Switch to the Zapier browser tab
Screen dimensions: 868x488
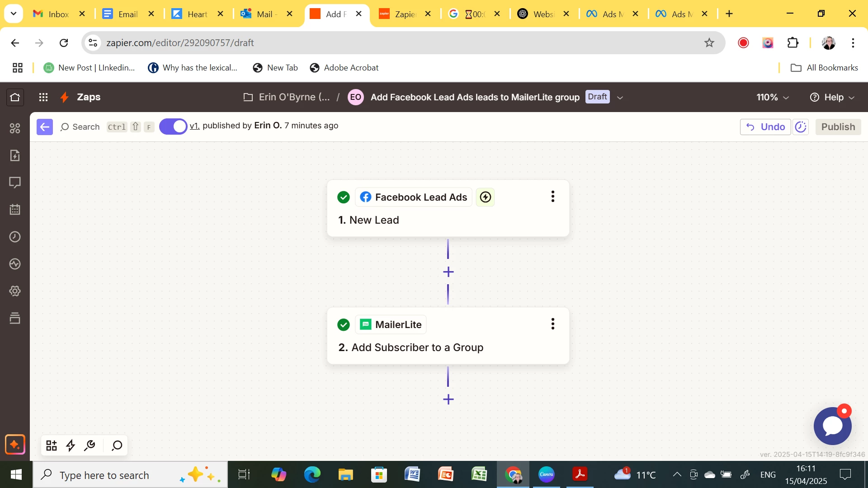pyautogui.click(x=404, y=14)
